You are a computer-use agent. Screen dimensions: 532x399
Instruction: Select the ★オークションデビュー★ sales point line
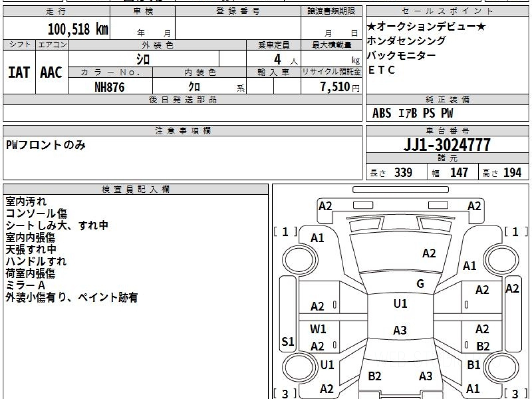[426, 27]
